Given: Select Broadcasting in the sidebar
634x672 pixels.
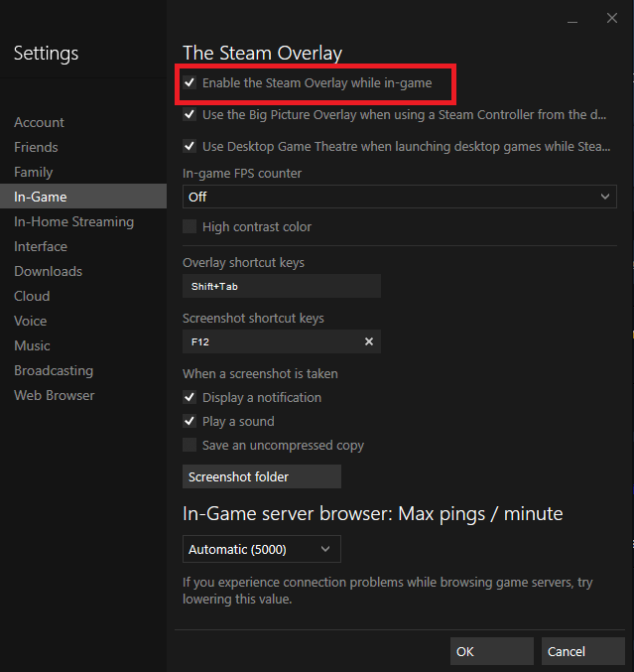Looking at the screenshot, I should 54,371.
